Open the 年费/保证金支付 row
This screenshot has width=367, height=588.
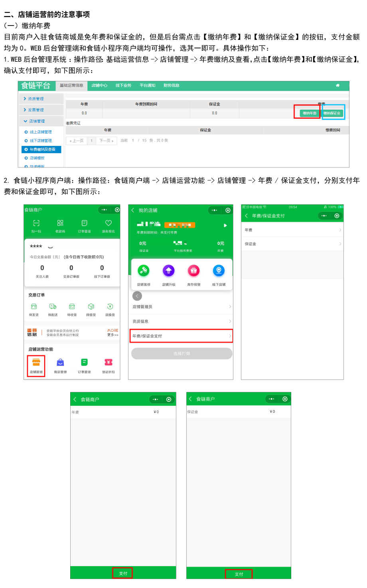[181, 336]
